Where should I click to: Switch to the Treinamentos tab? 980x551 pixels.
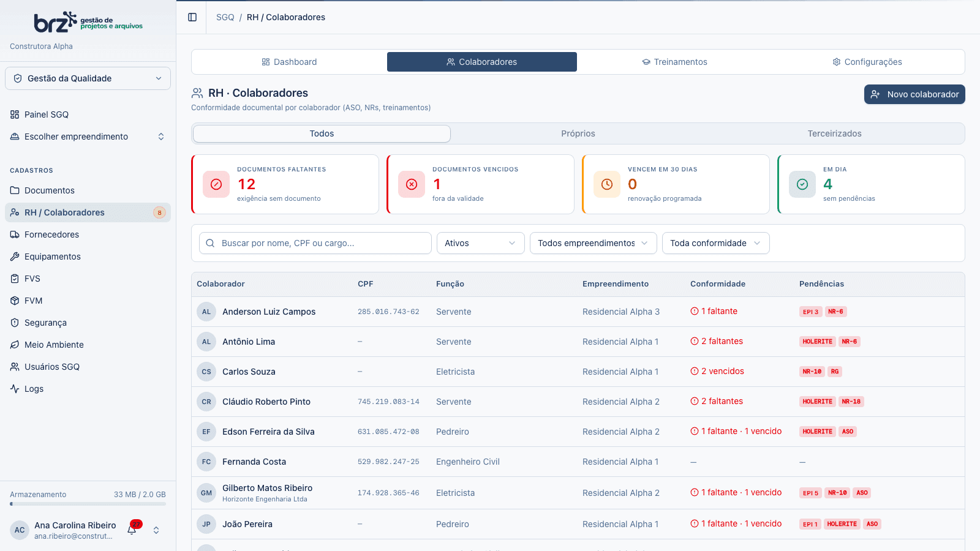pos(674,62)
